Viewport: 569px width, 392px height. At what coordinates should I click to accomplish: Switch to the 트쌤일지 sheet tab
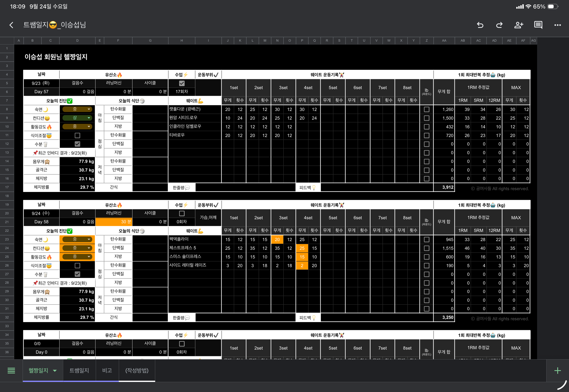[x=79, y=370]
